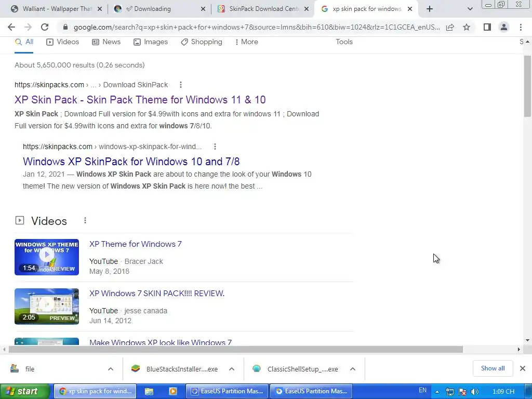Image resolution: width=532 pixels, height=399 pixels.
Task: Click the address bar URL field
Action: tap(257, 27)
